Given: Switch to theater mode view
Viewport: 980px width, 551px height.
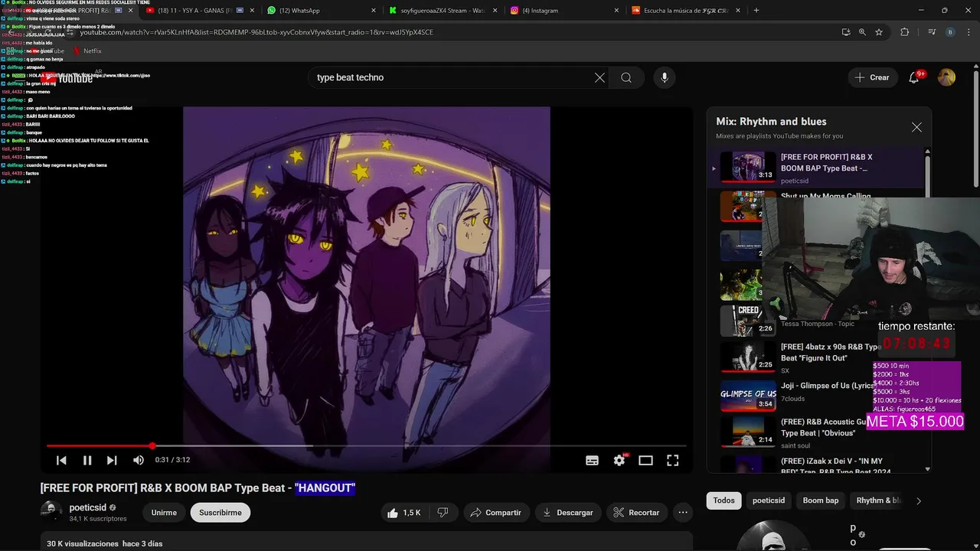Looking at the screenshot, I should [645, 460].
